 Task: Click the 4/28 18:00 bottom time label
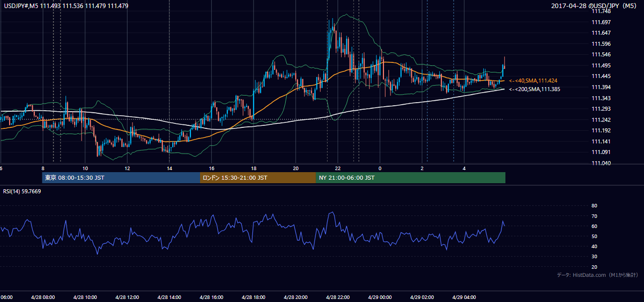(253, 297)
